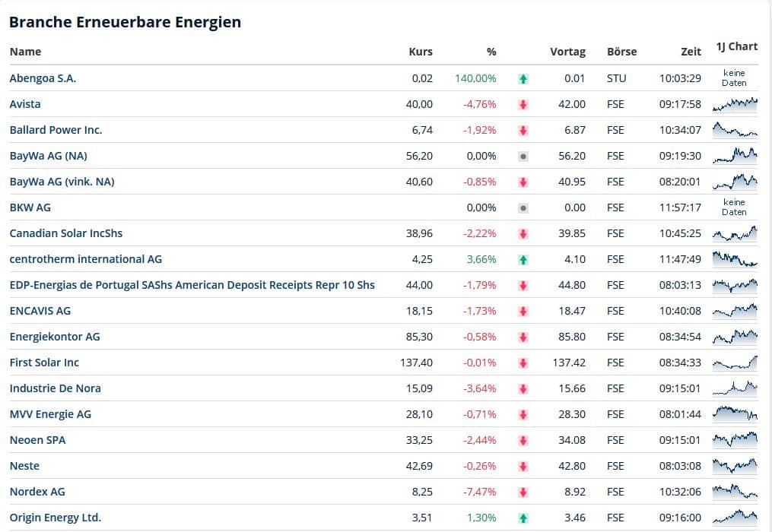The height and width of the screenshot is (532, 772).
Task: Click red down arrow for Neoen SPA
Action: pyautogui.click(x=523, y=441)
